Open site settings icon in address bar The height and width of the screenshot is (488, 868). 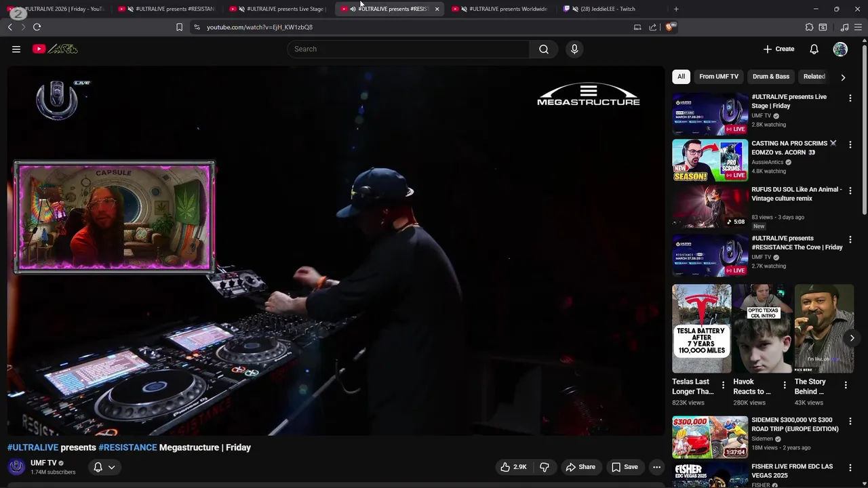point(197,27)
